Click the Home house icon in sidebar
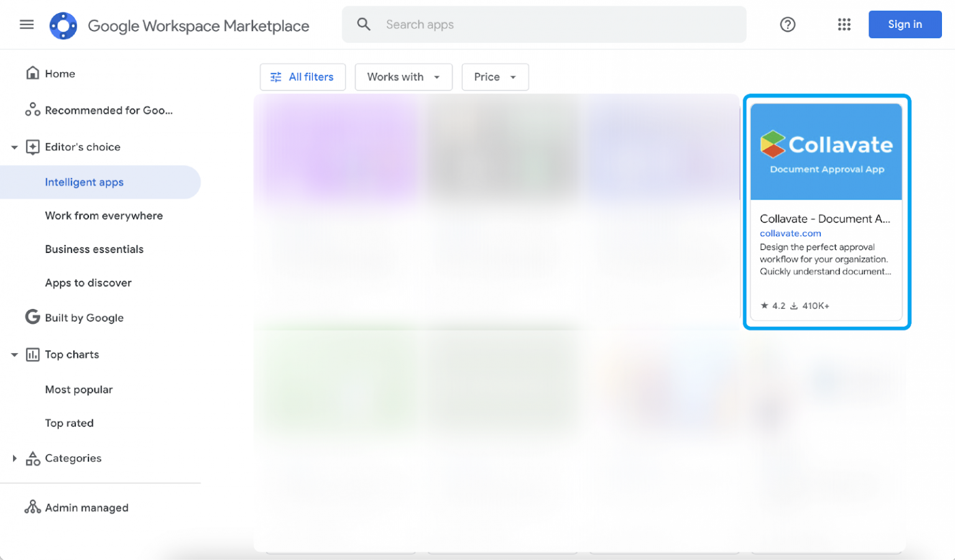 [32, 73]
